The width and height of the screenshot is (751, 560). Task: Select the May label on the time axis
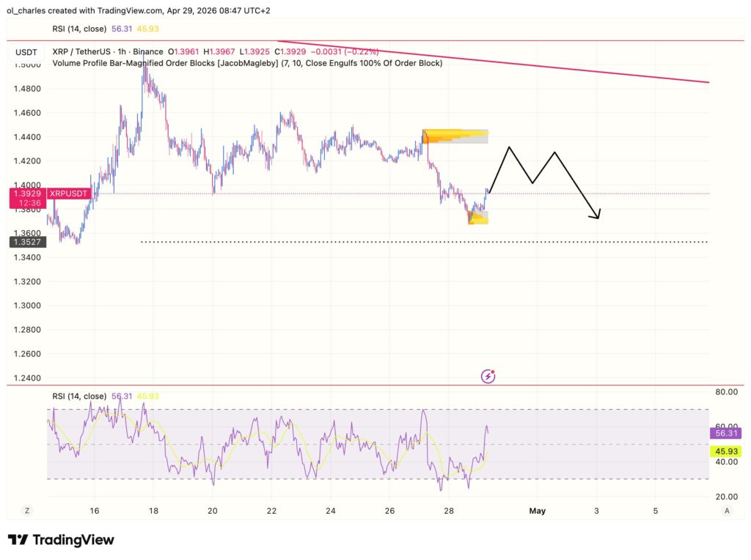tap(538, 511)
